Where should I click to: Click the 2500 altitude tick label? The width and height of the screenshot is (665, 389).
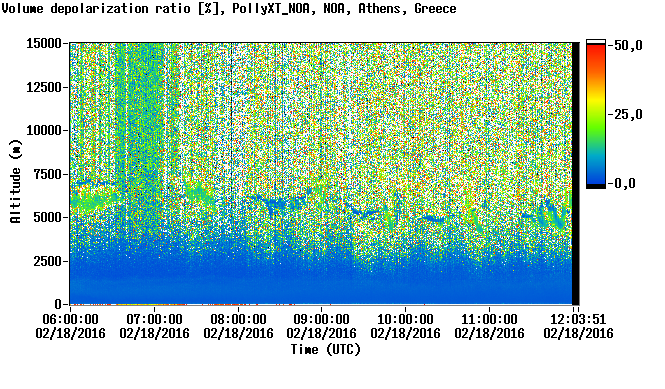click(47, 261)
